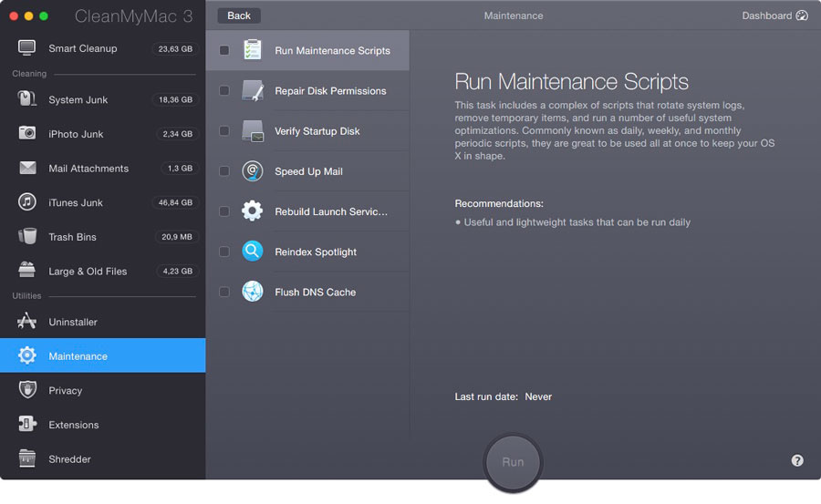Select the iTunes Junk music icon
Screen dimensions: 821x504
tap(26, 202)
